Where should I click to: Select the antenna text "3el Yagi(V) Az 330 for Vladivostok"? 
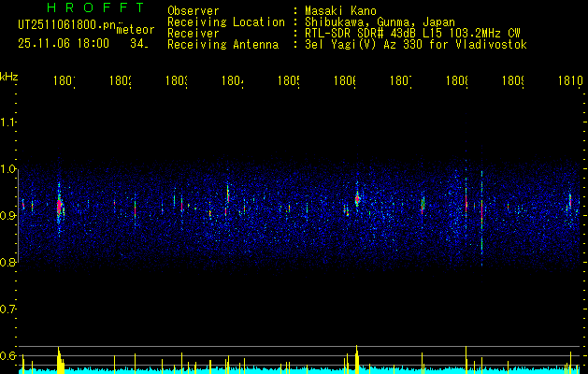pyautogui.click(x=416, y=45)
